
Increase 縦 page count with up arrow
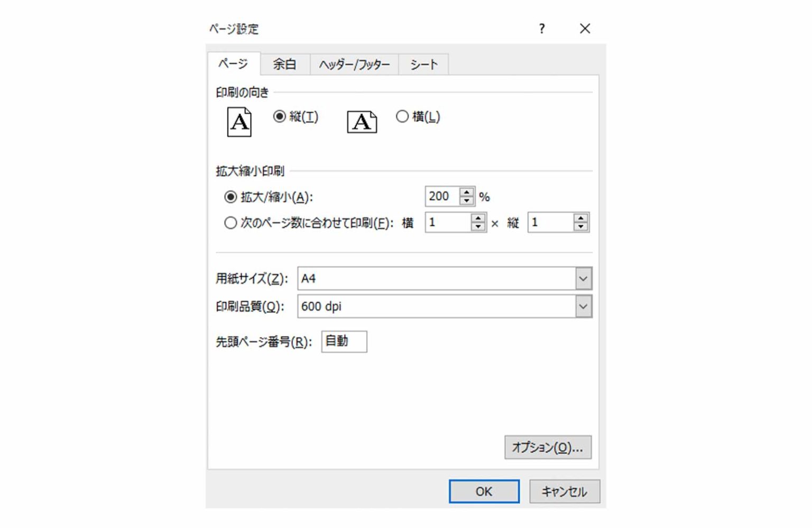(x=580, y=218)
